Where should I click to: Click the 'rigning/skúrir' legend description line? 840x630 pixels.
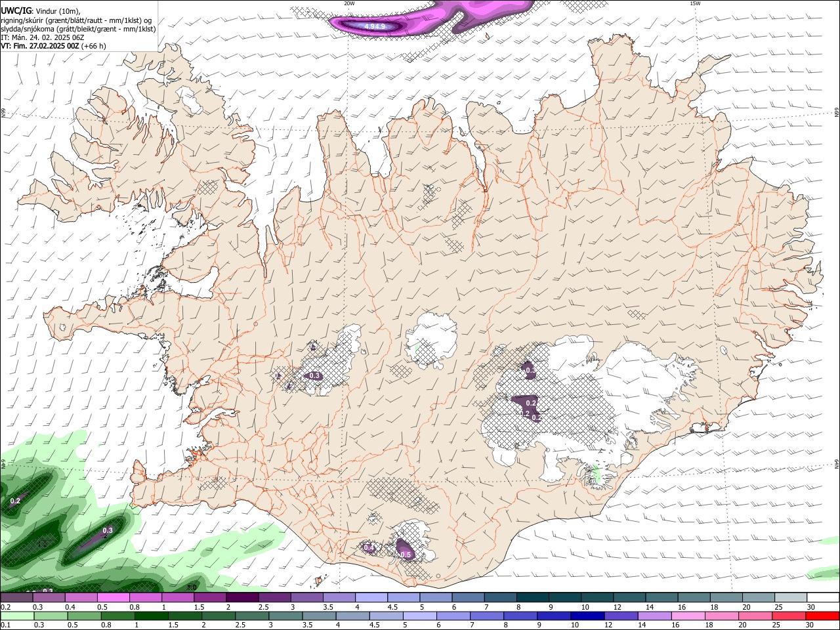pyautogui.click(x=76, y=20)
